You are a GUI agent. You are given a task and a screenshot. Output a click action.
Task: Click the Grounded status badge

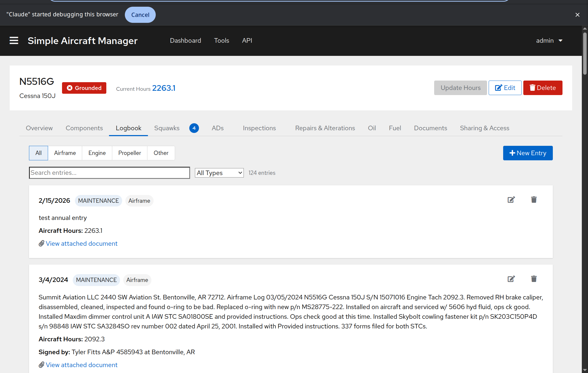(84, 88)
